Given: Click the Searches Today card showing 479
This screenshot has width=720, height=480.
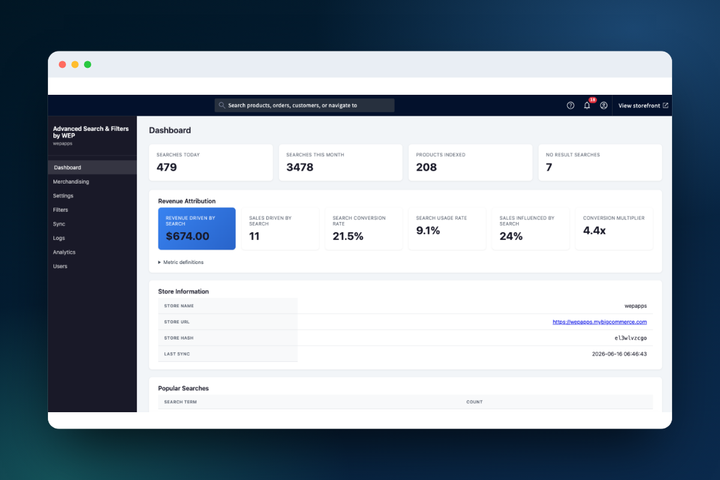Looking at the screenshot, I should point(211,163).
